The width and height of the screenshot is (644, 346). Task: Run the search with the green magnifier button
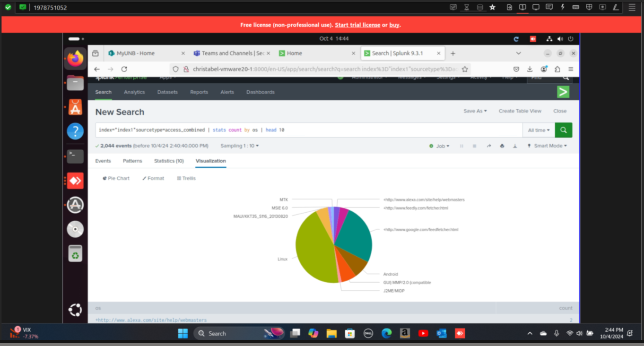(563, 130)
